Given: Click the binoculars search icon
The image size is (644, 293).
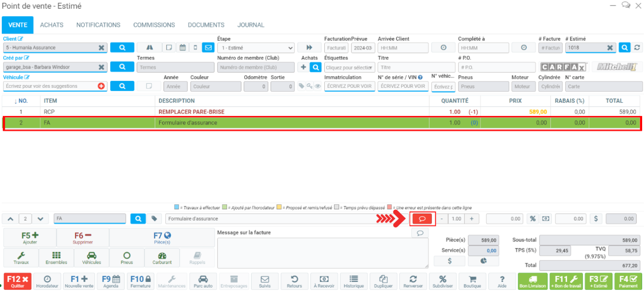Looking at the screenshot, I should click(x=149, y=47).
